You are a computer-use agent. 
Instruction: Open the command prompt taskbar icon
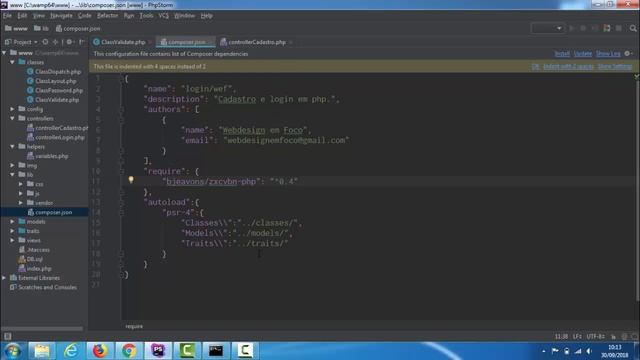pos(216,351)
